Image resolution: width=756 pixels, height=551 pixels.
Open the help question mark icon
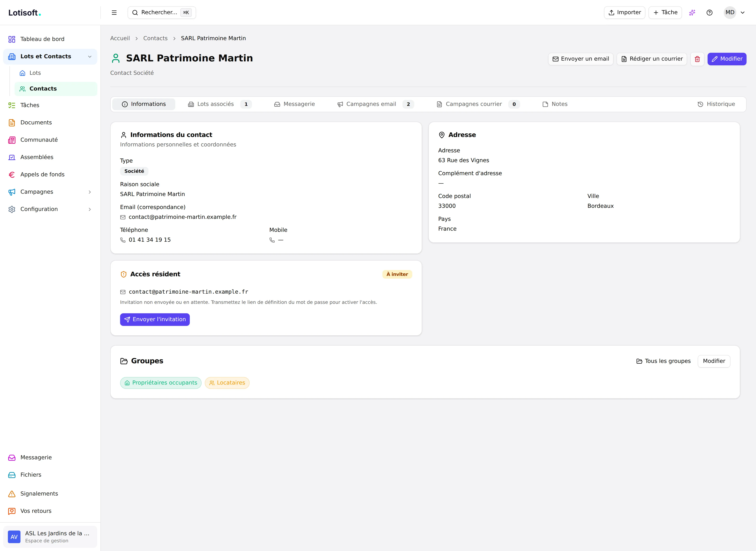[710, 13]
